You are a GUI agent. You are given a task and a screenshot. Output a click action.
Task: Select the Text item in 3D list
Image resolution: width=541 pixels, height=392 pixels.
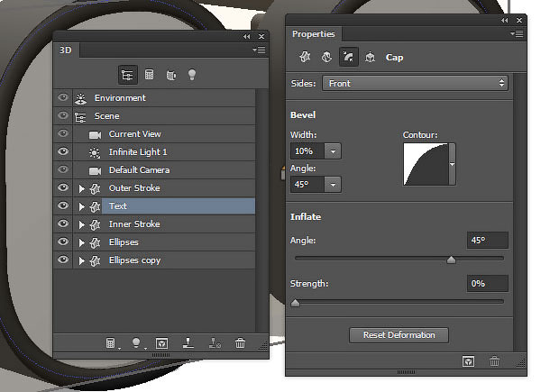178,206
